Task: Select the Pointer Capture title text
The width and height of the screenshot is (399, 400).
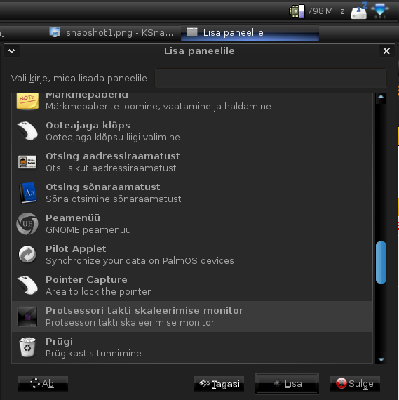Action: [x=86, y=280]
